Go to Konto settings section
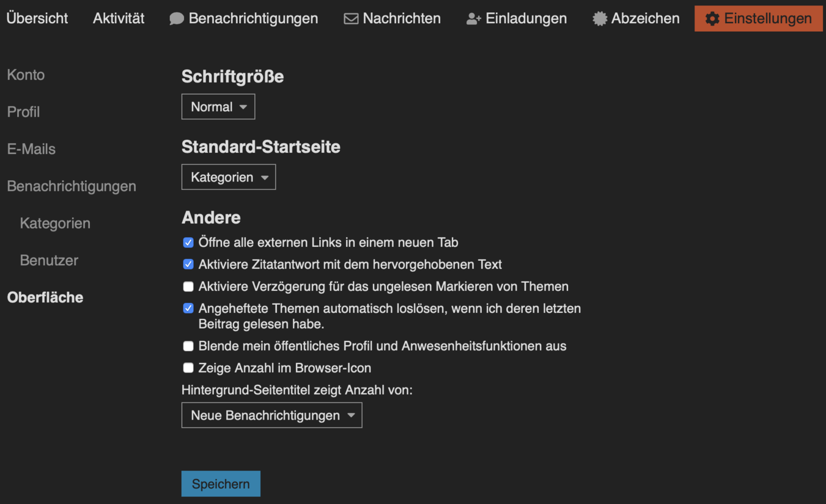The image size is (826, 504). (26, 75)
